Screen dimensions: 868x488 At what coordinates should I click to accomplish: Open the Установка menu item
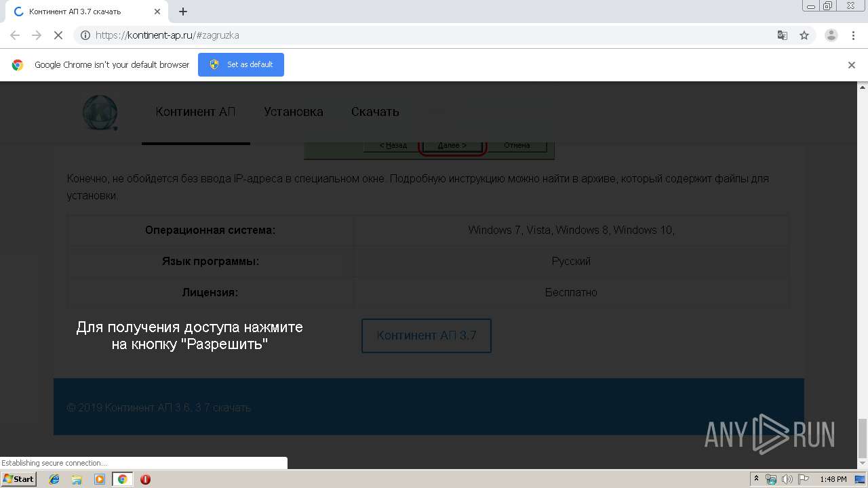[293, 112]
